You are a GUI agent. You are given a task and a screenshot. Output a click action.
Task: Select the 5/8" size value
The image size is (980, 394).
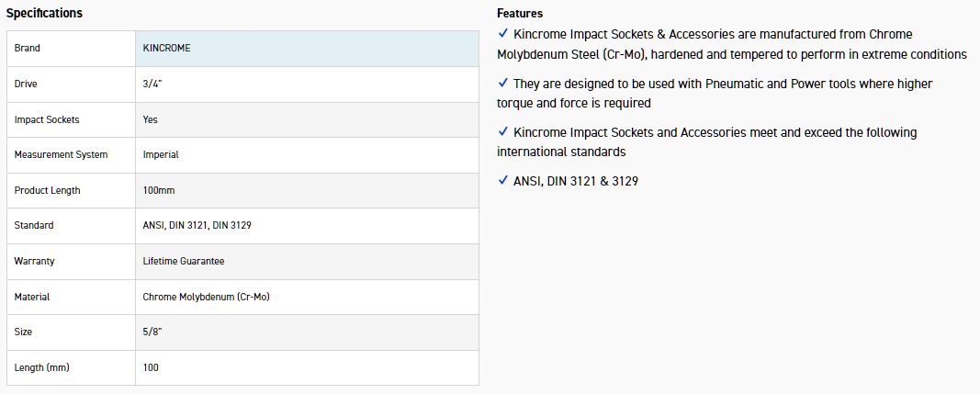coord(154,332)
